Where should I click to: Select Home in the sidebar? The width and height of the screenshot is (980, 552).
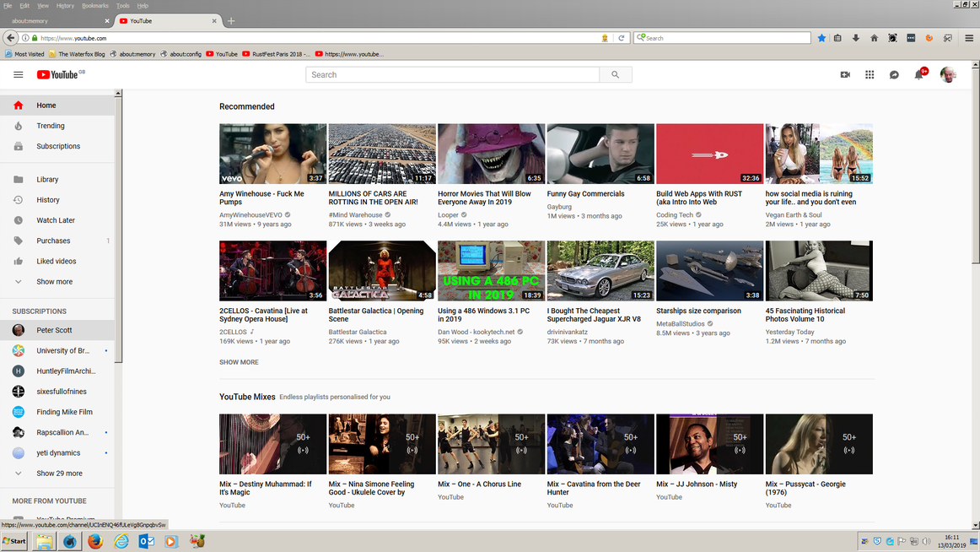pyautogui.click(x=57, y=105)
